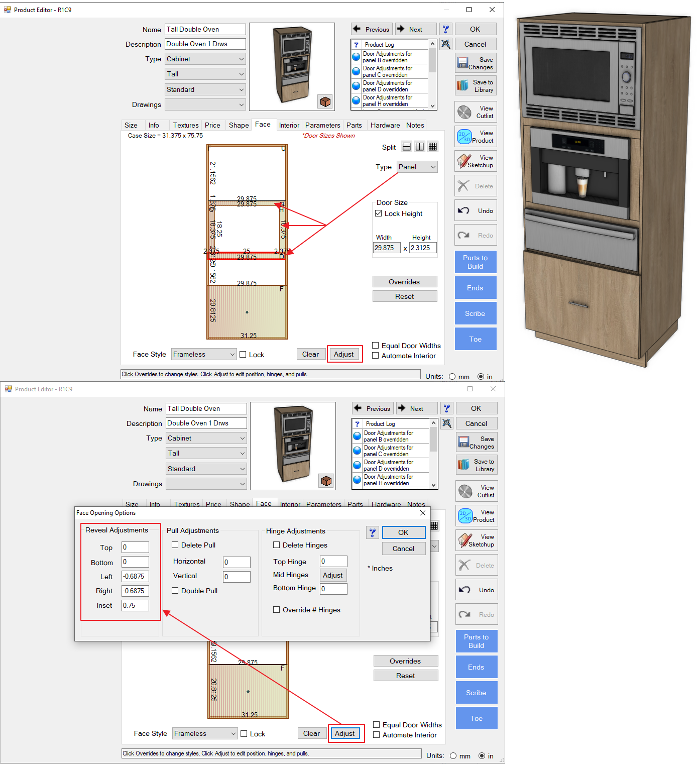
Task: Click the help icon in Face Opening Options
Action: [373, 532]
